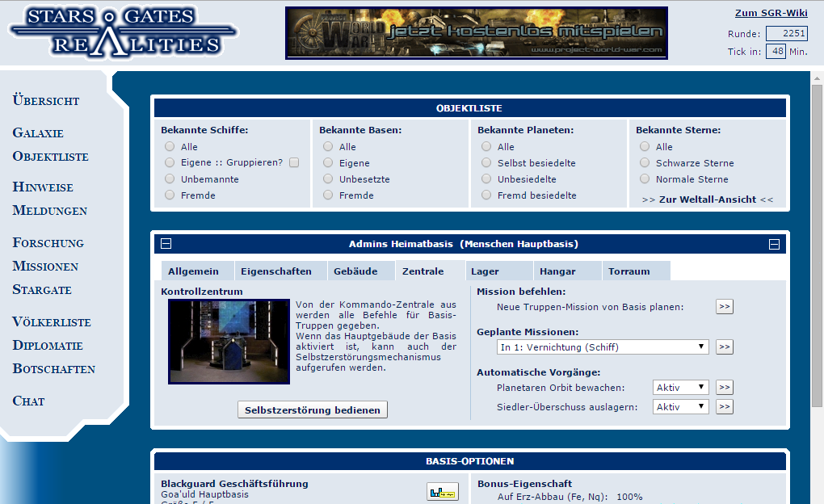This screenshot has height=504, width=824.
Task: Open Chat in the sidebar
Action: [28, 401]
